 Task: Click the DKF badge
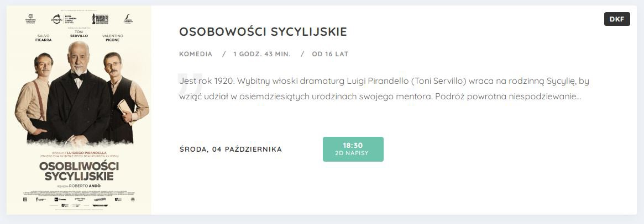click(617, 19)
